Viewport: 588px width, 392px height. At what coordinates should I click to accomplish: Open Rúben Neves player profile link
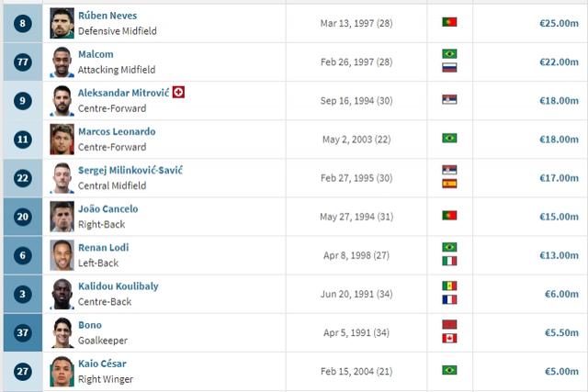(107, 16)
